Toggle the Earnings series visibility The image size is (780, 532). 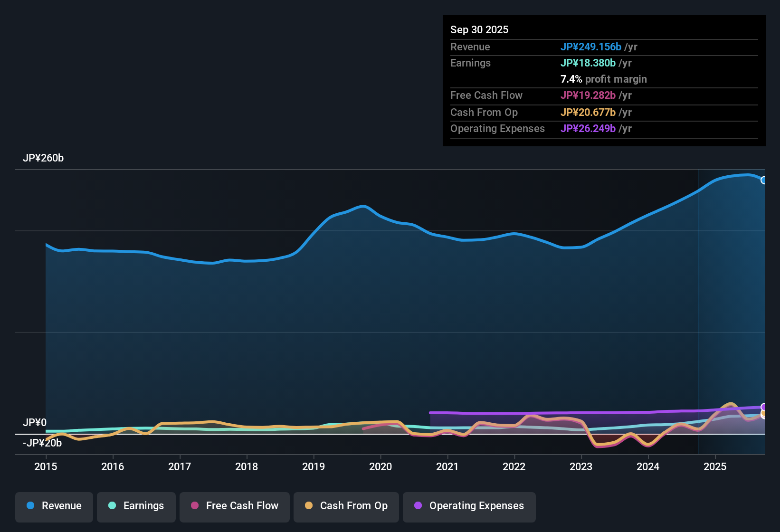pos(136,506)
